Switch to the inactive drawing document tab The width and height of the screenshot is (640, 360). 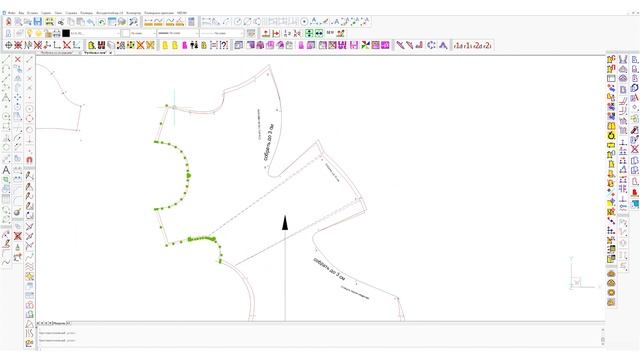coord(58,53)
